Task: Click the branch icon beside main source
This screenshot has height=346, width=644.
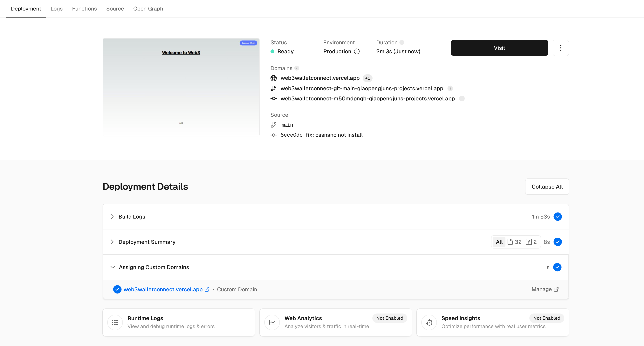Action: [273, 125]
